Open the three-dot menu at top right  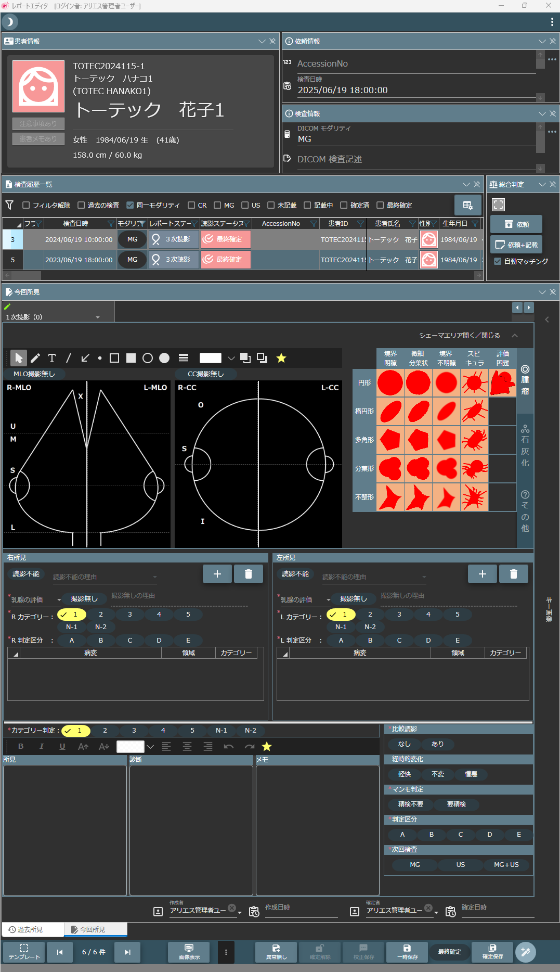[x=552, y=22]
